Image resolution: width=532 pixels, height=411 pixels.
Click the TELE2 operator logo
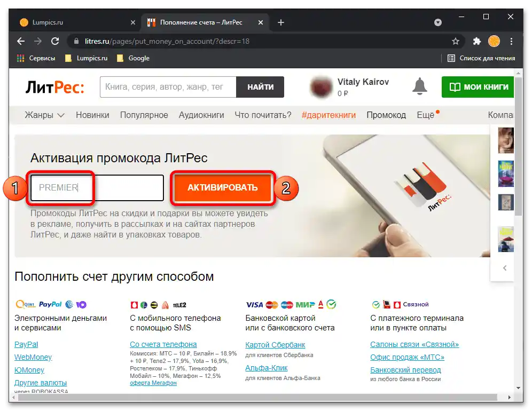point(179,305)
